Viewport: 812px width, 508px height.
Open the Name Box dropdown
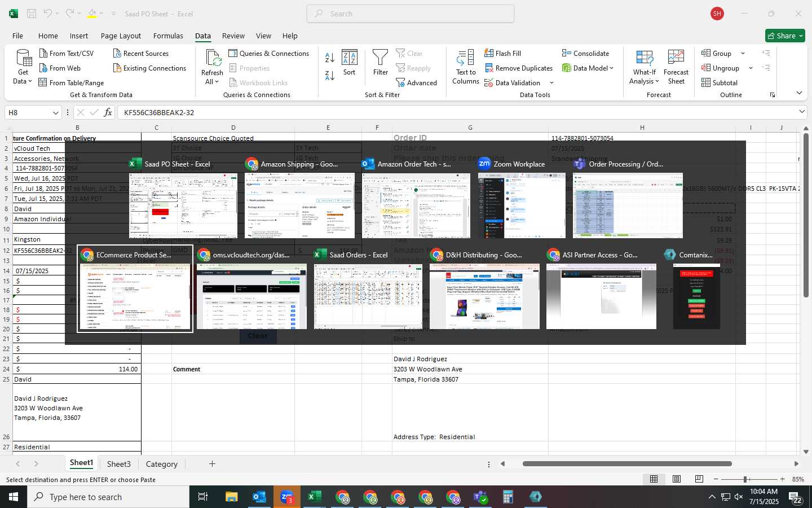pos(55,113)
